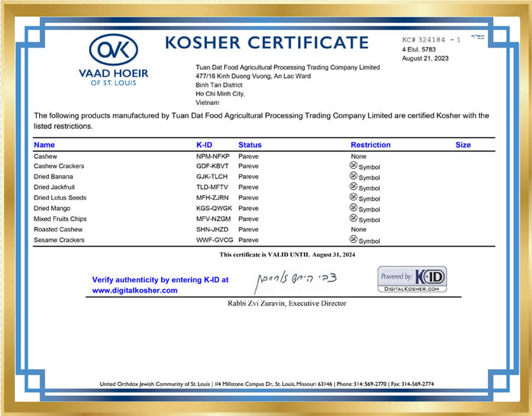Click the OK symbol in Dried Jackfruit row
The width and height of the screenshot is (532, 416).
point(353,186)
